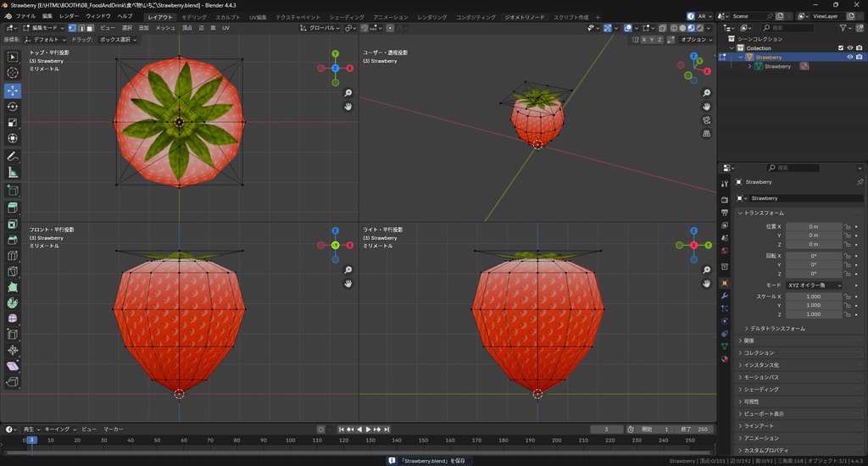
Task: Uncheck the Collection exclude checkbox in outliner
Action: coord(841,48)
